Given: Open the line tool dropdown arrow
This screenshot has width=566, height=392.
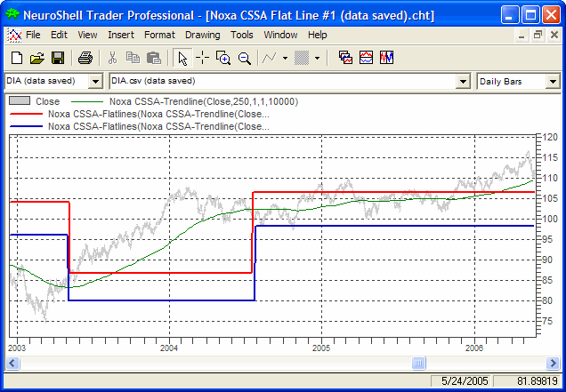Looking at the screenshot, I should coord(285,58).
